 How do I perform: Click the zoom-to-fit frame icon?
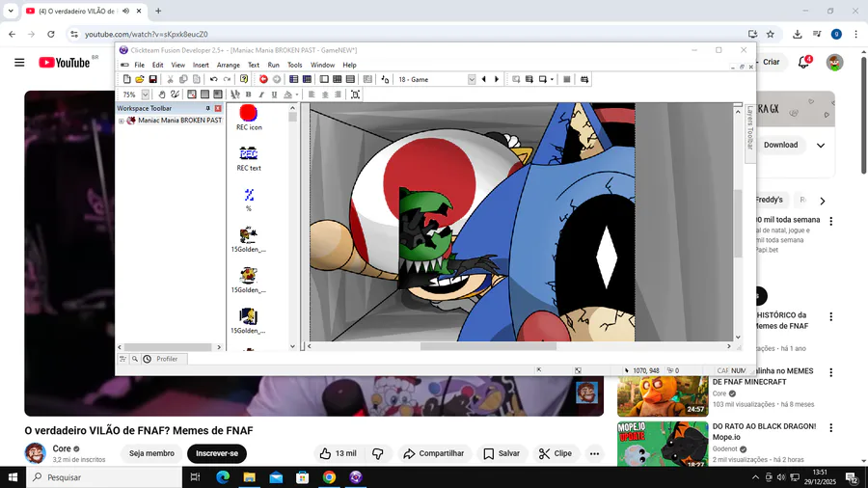coord(355,95)
